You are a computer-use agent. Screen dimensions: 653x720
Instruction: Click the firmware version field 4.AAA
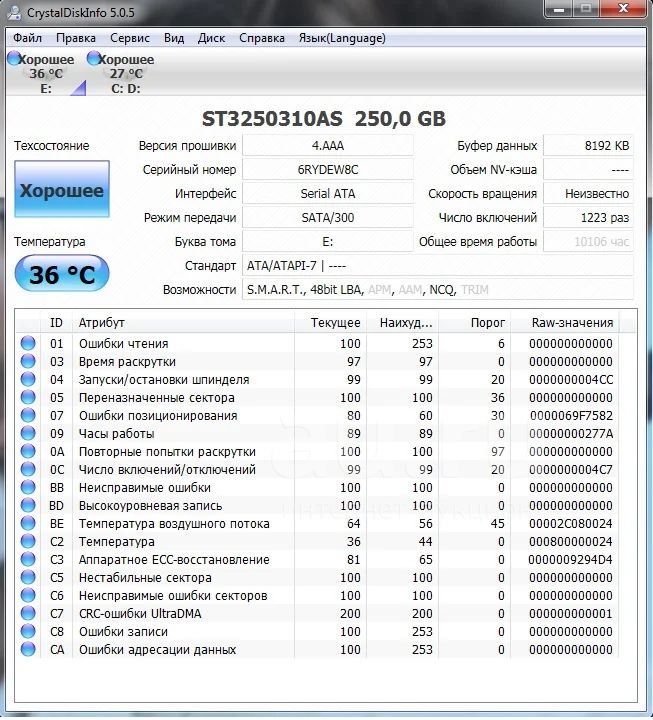(328, 146)
